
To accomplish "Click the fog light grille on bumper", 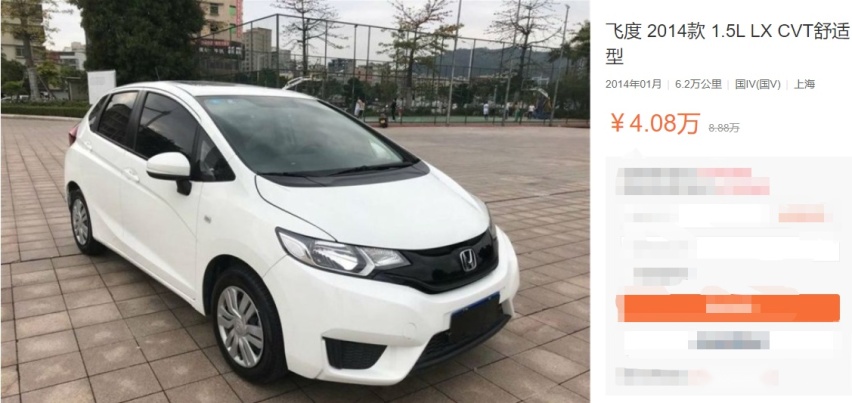I will (x=354, y=353).
